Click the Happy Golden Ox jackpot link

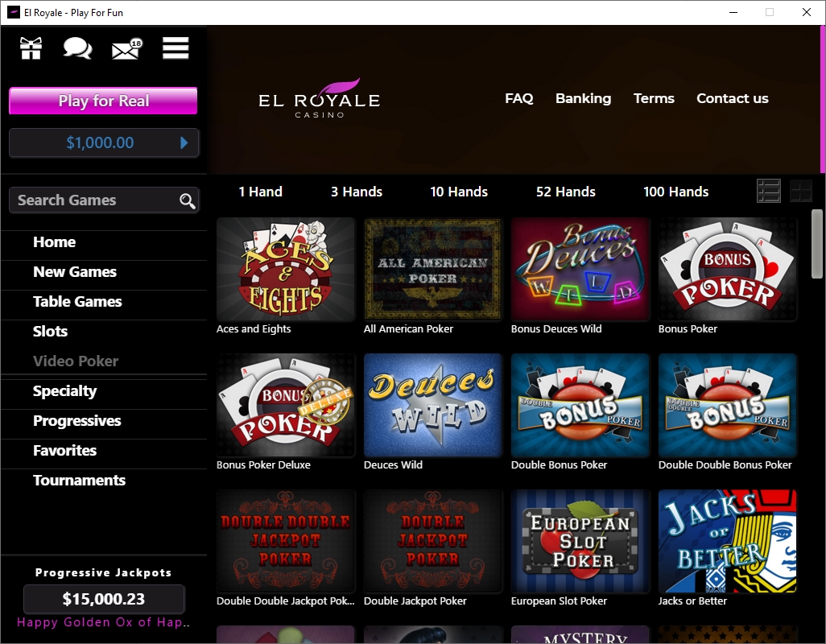(x=103, y=622)
